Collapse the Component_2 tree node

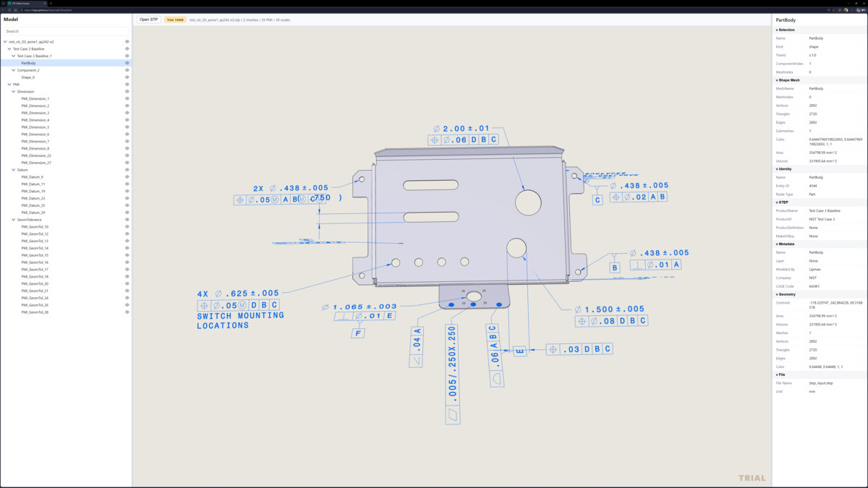tap(14, 70)
